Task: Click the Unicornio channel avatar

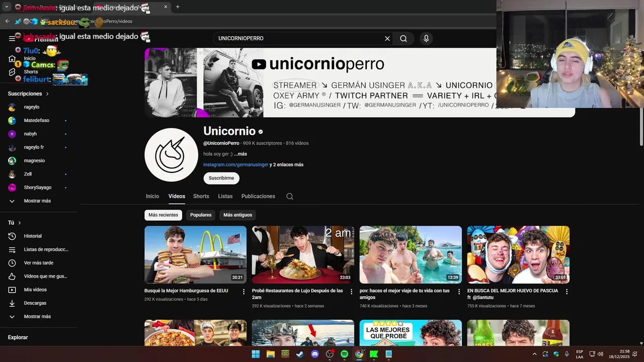Action: (171, 155)
